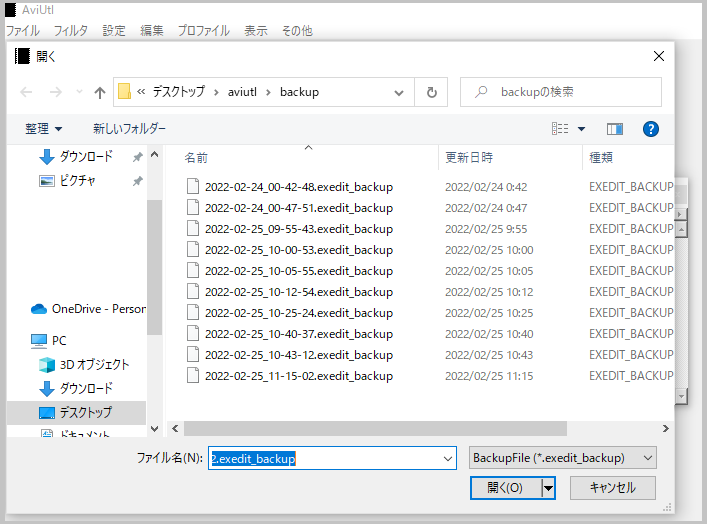Open the ファイル menu in AviUtl

(23, 31)
